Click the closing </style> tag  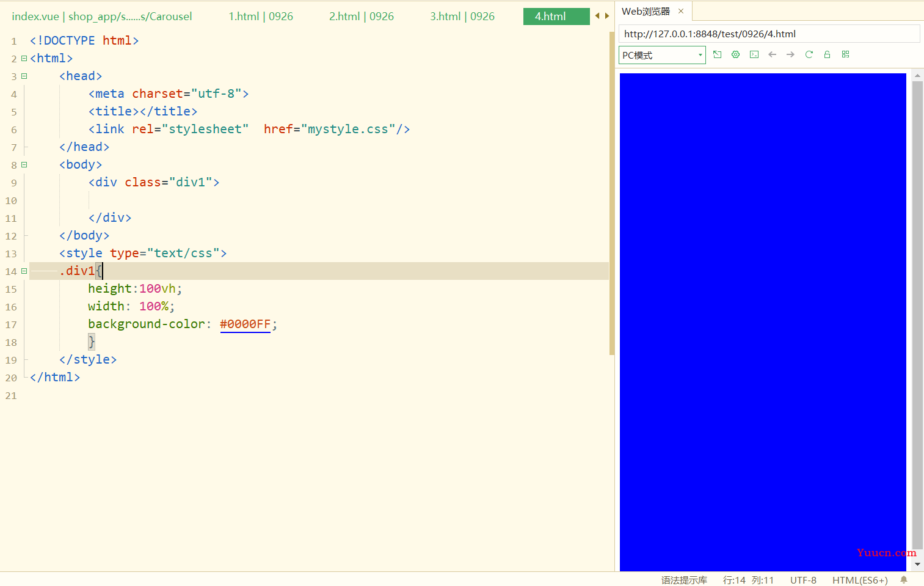tap(88, 359)
